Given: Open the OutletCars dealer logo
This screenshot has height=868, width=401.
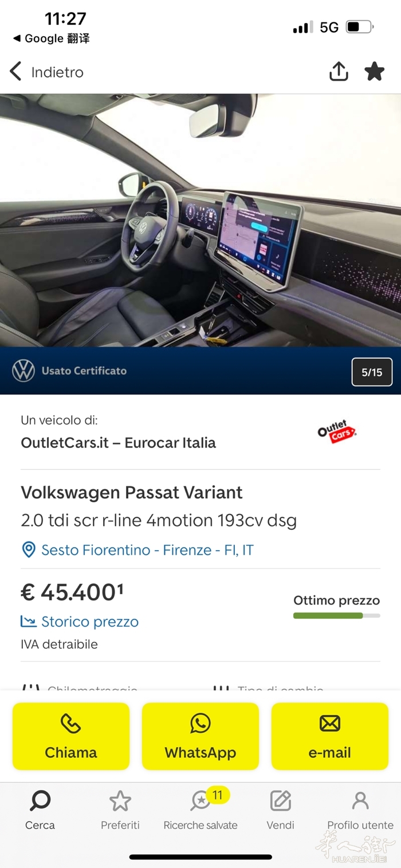Looking at the screenshot, I should pyautogui.click(x=337, y=432).
